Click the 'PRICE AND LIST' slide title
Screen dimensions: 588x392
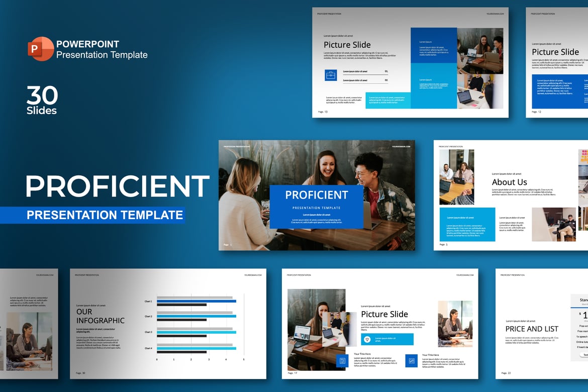(x=532, y=329)
